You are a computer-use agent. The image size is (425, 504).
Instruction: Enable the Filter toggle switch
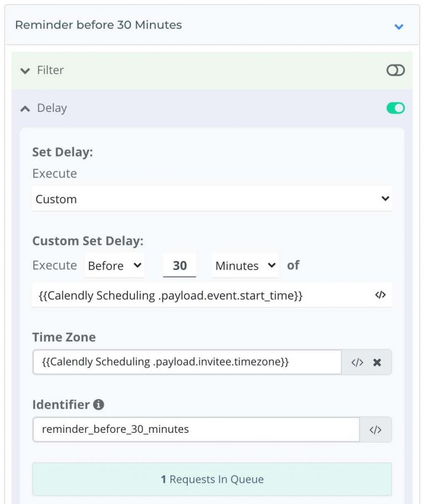click(395, 70)
